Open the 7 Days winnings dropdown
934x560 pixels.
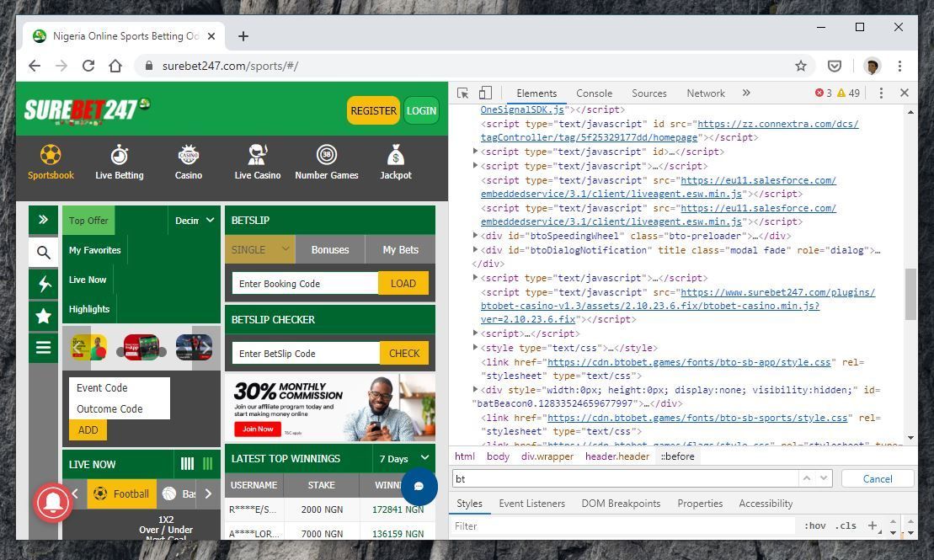click(x=404, y=459)
